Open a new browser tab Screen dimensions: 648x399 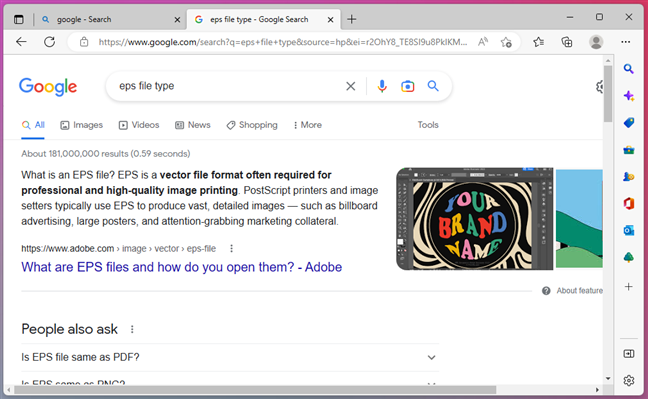click(352, 19)
